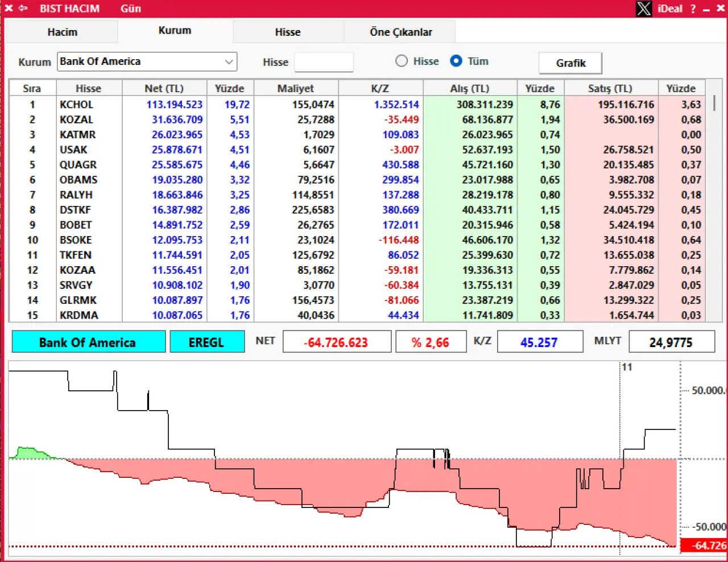The image size is (728, 562).
Task: Click the Gün label in title bar
Action: pos(130,9)
